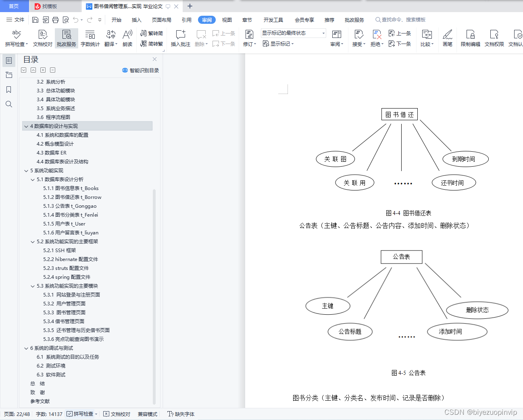The height and width of the screenshot is (420, 523).
Task: Select the 画笔 ink pen tool
Action: [448, 38]
